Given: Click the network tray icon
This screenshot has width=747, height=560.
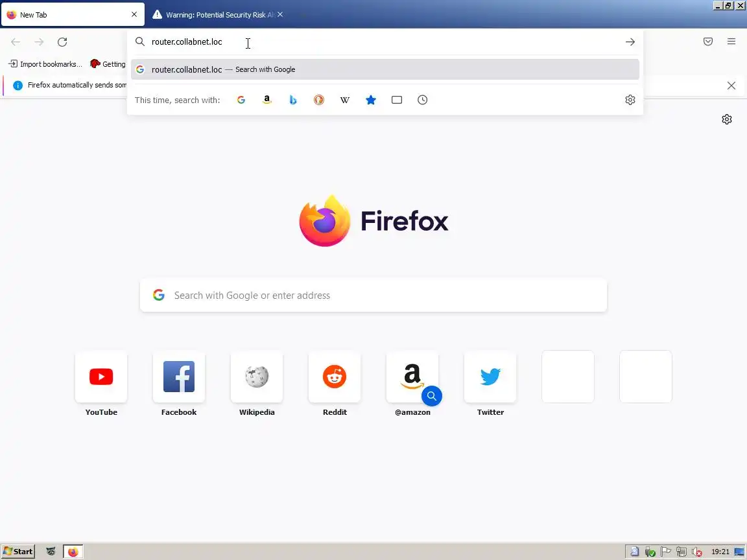Looking at the screenshot, I should coord(682,552).
